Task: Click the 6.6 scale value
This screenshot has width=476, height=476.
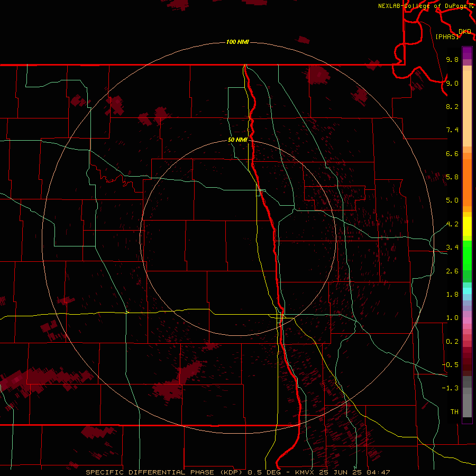Action: tap(452, 153)
